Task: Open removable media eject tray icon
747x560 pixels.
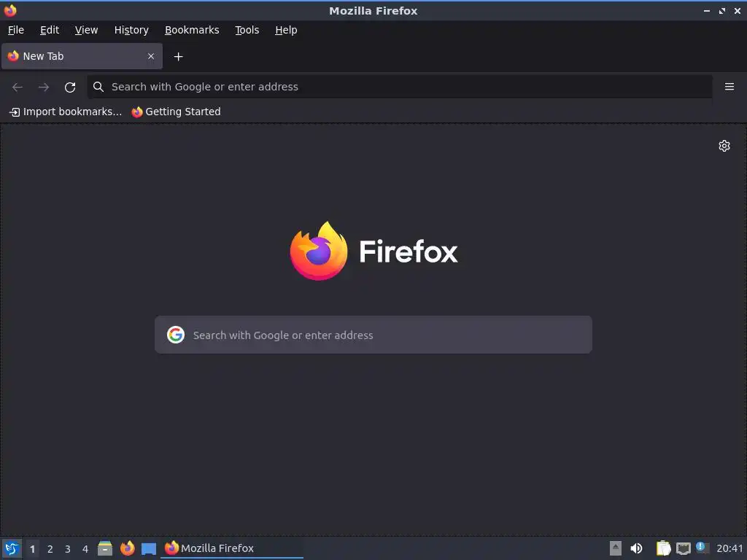Action: pos(616,548)
